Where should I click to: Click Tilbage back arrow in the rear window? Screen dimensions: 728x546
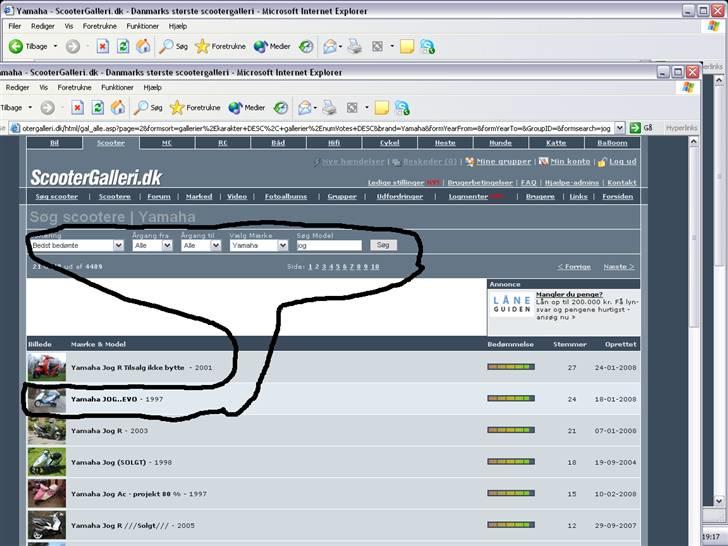(x=29, y=46)
